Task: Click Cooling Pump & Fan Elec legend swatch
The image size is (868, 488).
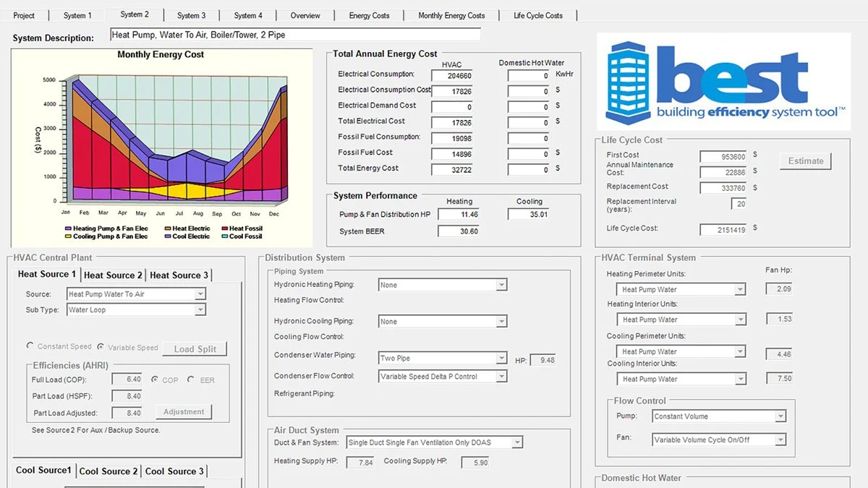Action: (68, 236)
